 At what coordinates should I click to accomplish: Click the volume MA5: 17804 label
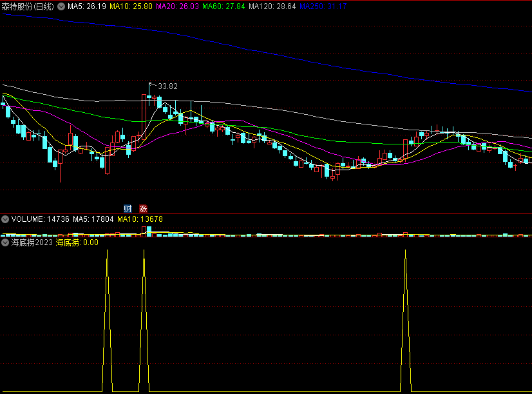93,219
